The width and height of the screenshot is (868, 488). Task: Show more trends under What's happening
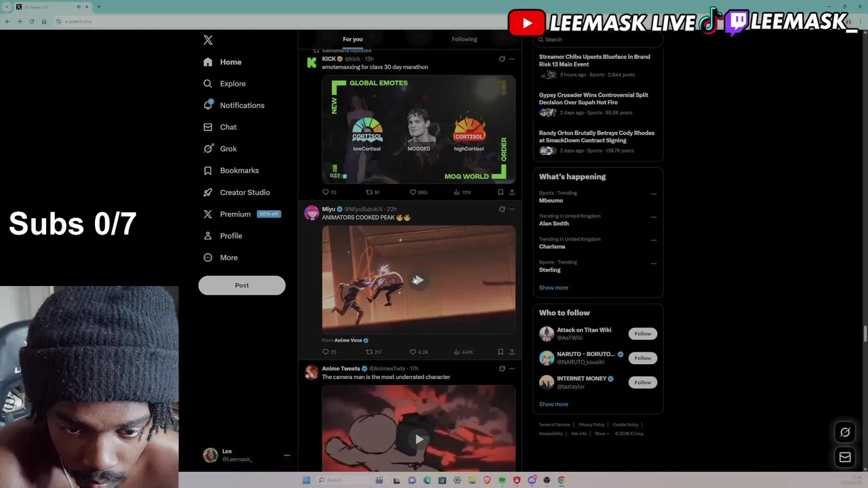(x=553, y=287)
